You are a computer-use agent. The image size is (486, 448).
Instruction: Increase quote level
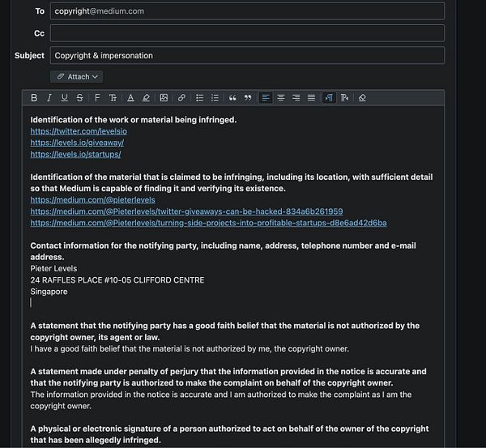[232, 98]
